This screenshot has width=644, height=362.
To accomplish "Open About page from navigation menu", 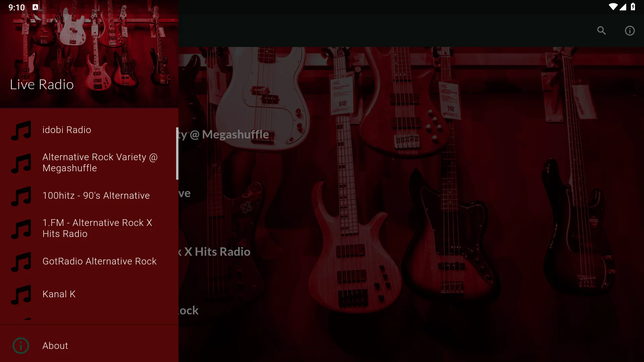I will coord(55,345).
